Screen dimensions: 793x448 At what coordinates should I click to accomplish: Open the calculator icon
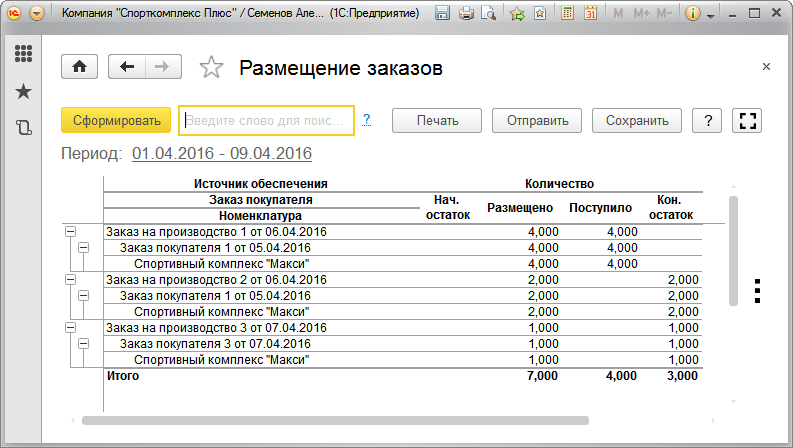[567, 14]
